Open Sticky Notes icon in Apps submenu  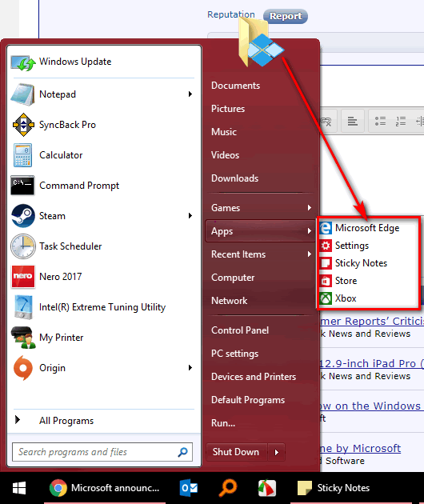pos(326,263)
